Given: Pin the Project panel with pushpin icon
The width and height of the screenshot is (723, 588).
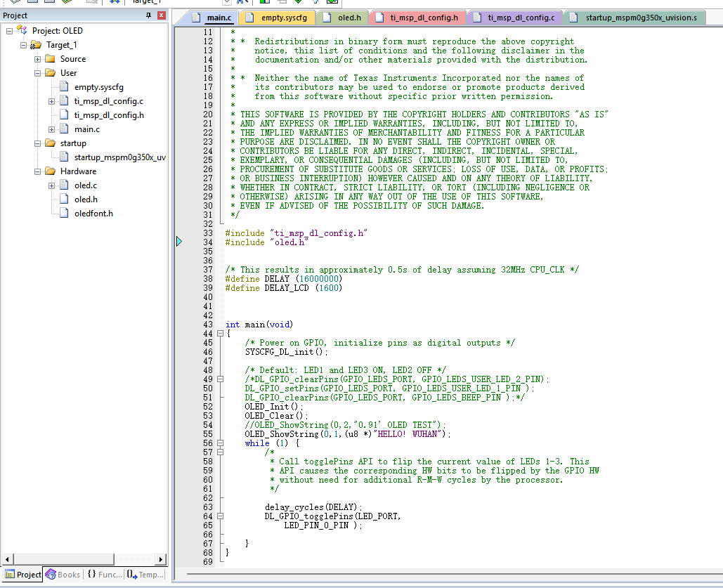Looking at the screenshot, I should 148,15.
